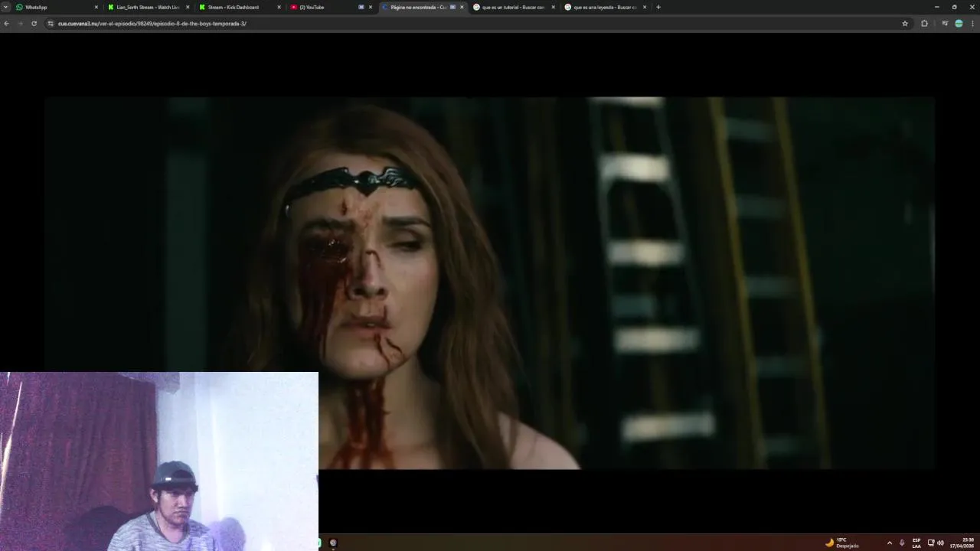
Task: Open network settings from system tray
Action: click(x=931, y=543)
